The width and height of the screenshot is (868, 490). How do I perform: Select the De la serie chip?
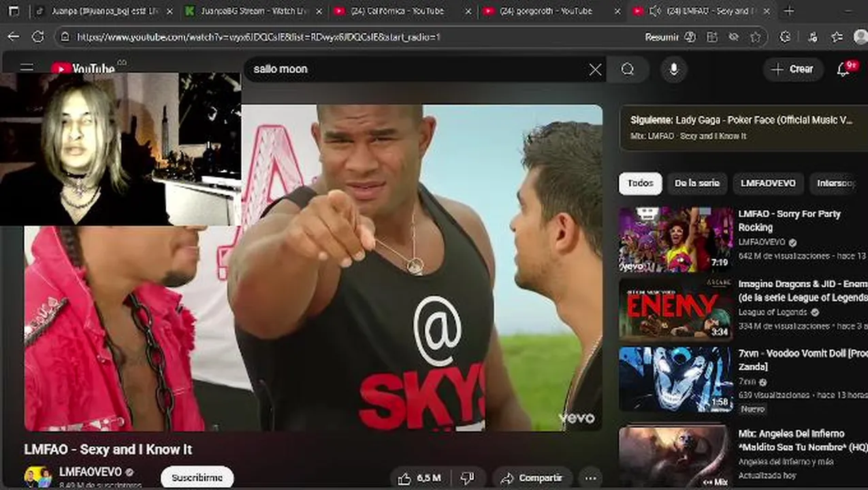tap(696, 183)
